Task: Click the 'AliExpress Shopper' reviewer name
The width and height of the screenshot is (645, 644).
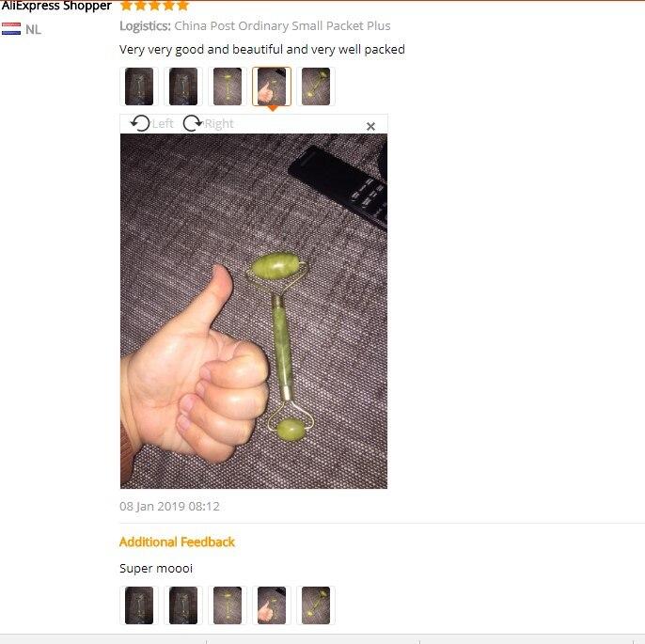Action: [x=56, y=6]
